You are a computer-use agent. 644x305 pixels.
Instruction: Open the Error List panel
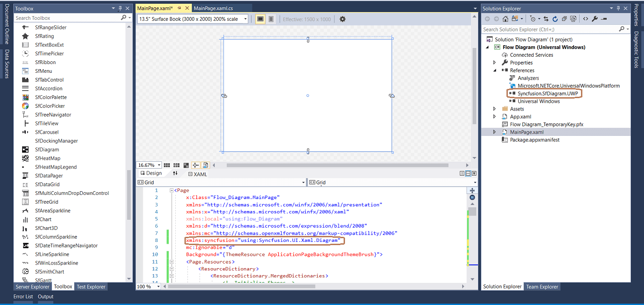pyautogui.click(x=23, y=297)
